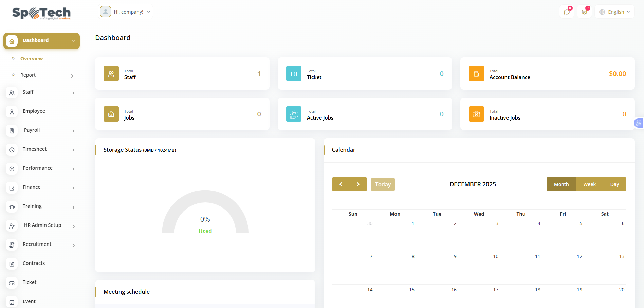Click the Account Balance wallet icon
Screen dimensions: 644x308
tap(476, 74)
